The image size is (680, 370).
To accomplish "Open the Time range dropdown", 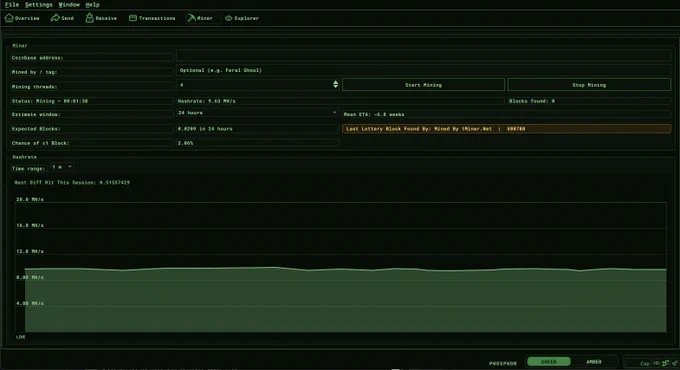I will pos(62,167).
